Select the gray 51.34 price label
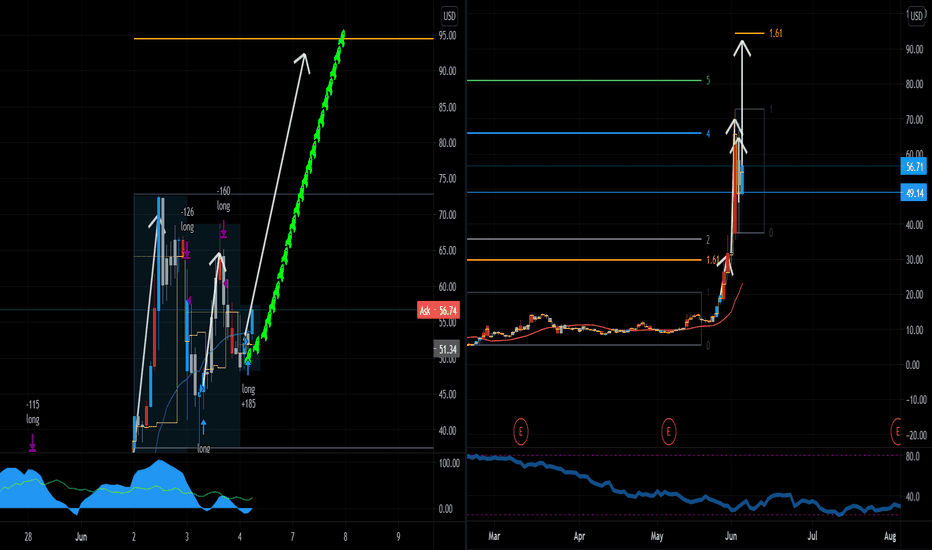The width and height of the screenshot is (932, 550). tap(446, 349)
